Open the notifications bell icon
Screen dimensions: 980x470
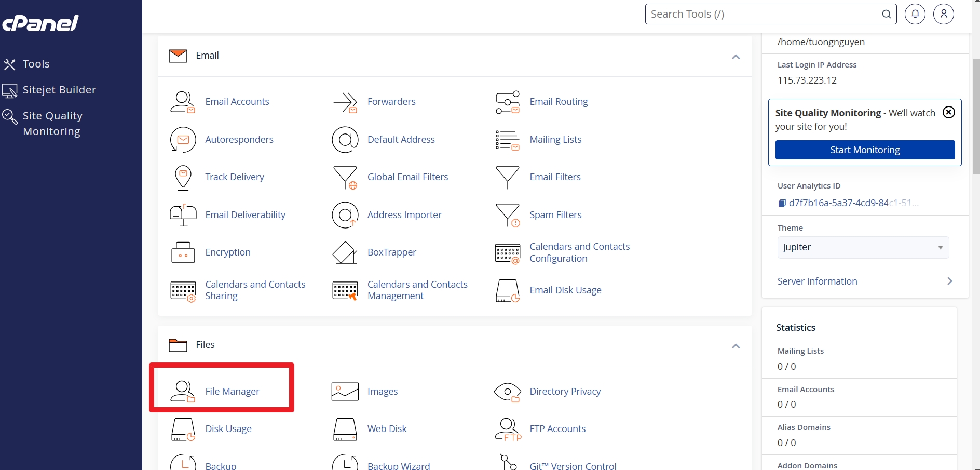(915, 14)
